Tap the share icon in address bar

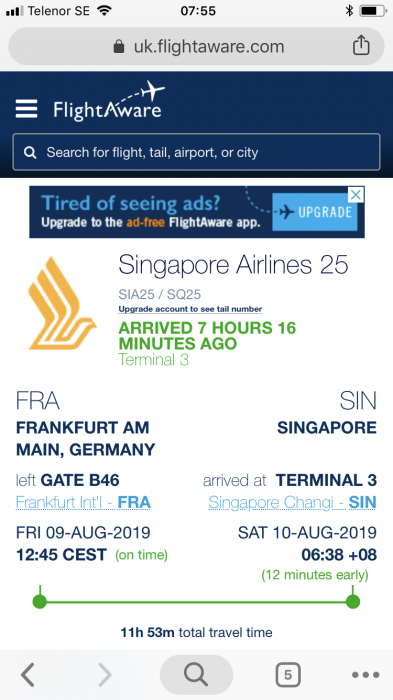click(361, 46)
